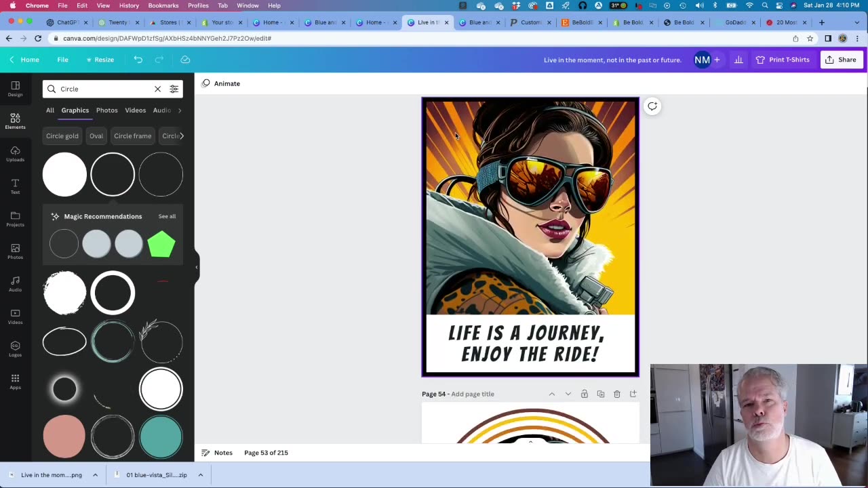Open the Photos panel in sidebar

click(x=15, y=251)
